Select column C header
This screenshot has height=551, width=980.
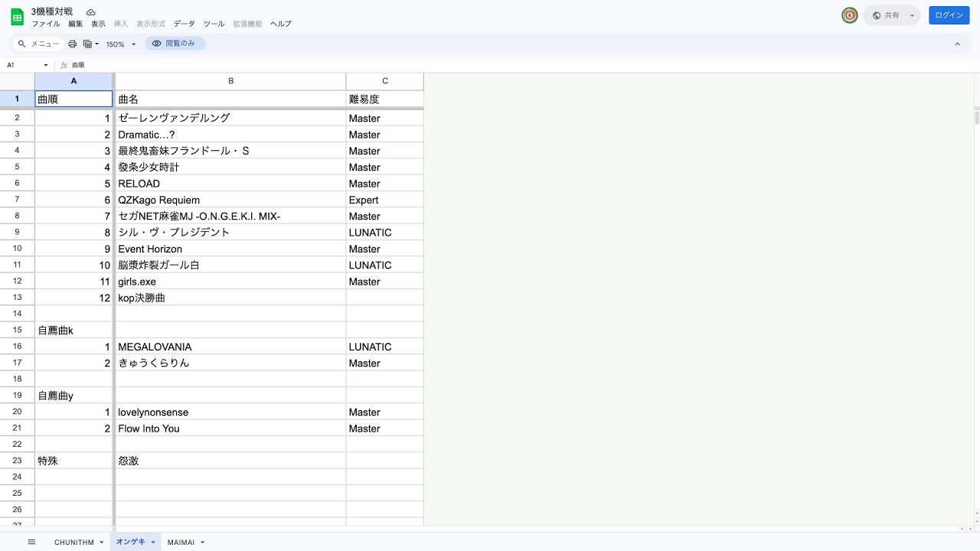pos(385,81)
